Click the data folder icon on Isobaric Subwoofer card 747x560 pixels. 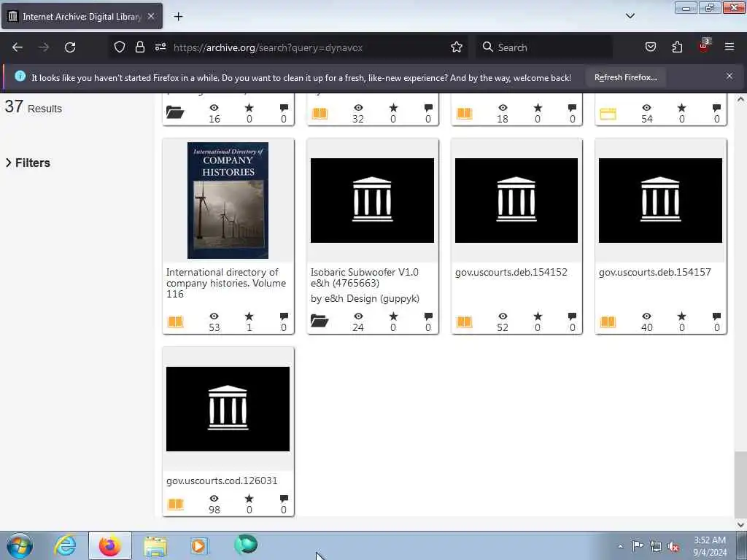320,321
